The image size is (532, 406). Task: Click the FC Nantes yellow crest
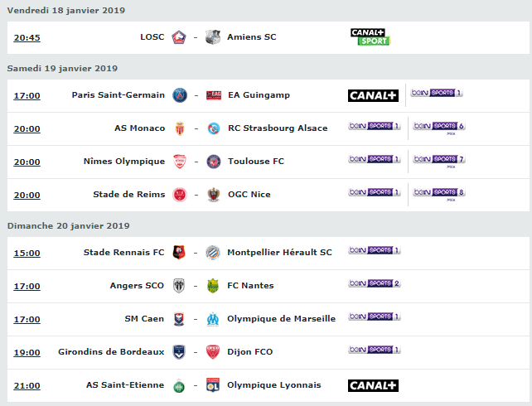pyautogui.click(x=213, y=286)
